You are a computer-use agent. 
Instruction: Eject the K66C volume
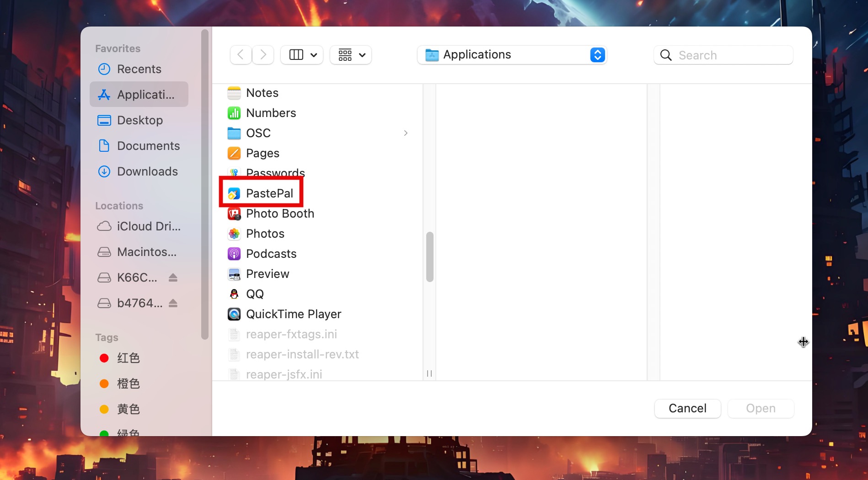point(173,277)
